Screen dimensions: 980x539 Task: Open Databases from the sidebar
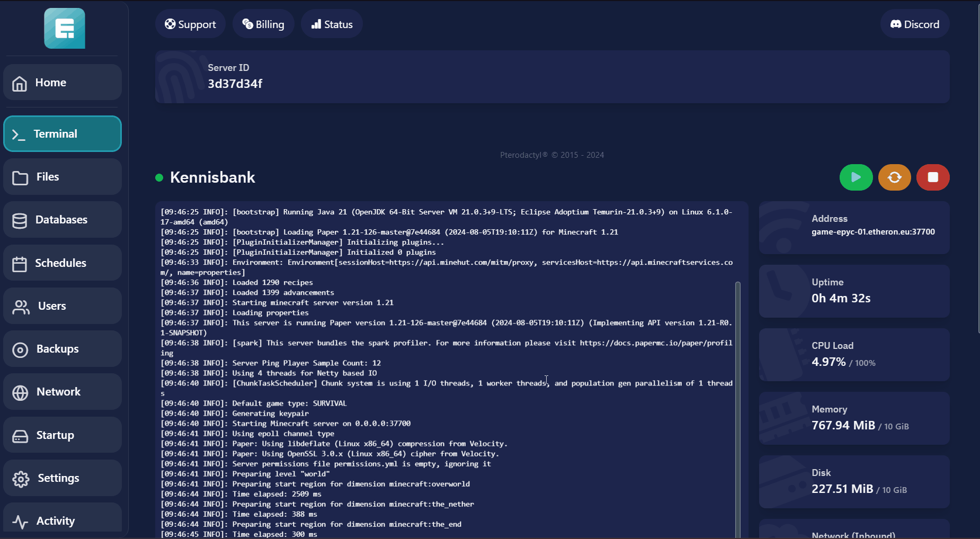pyautogui.click(x=63, y=220)
